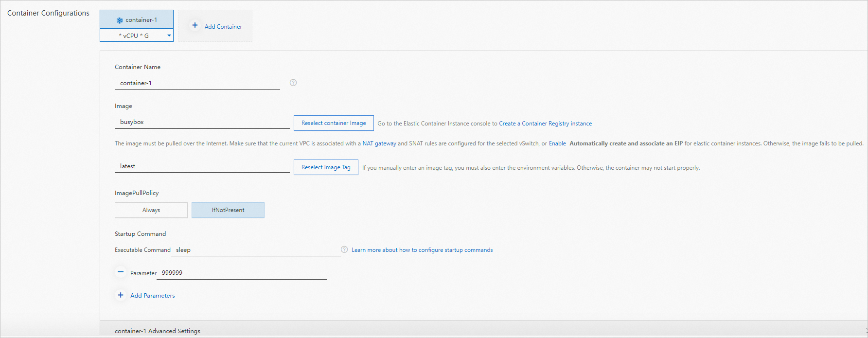Click the help icon beside Container Name
868x338 pixels.
[293, 83]
